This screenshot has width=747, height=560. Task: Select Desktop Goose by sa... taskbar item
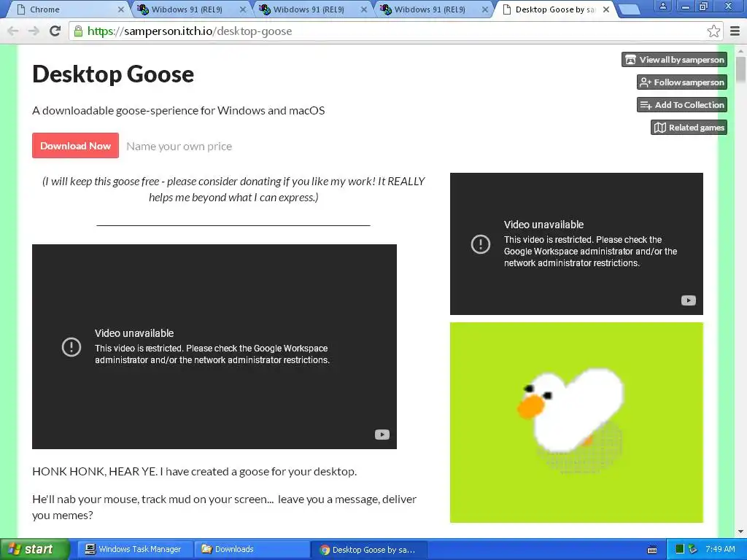(369, 550)
